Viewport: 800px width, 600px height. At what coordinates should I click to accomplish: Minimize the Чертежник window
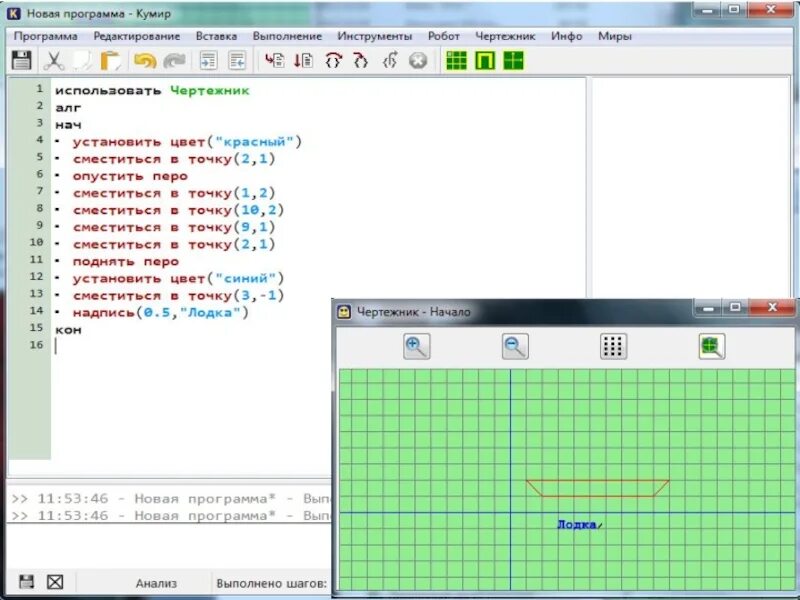pyautogui.click(x=708, y=307)
